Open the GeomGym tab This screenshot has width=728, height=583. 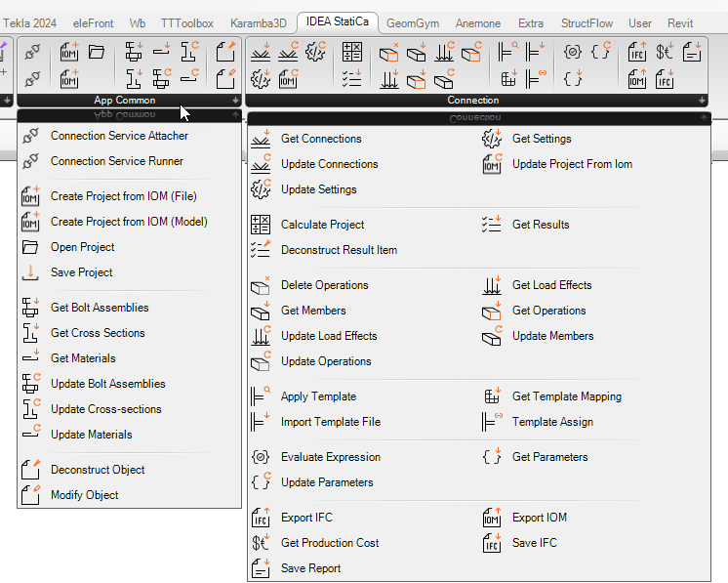tap(414, 22)
